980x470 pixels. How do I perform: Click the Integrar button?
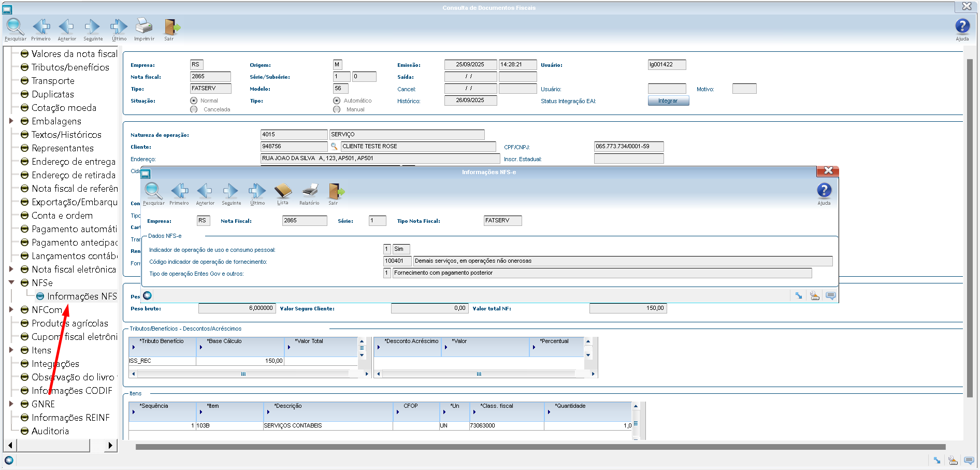point(668,101)
